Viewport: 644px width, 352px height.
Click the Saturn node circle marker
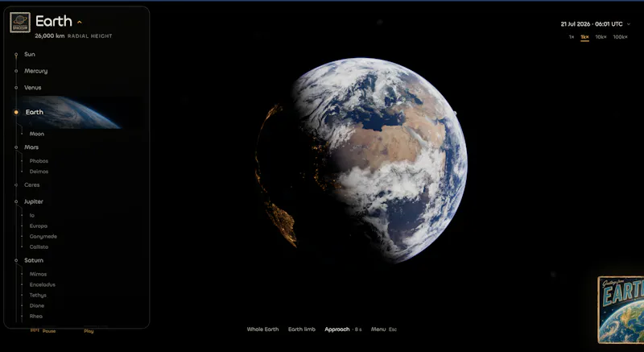(x=16, y=260)
